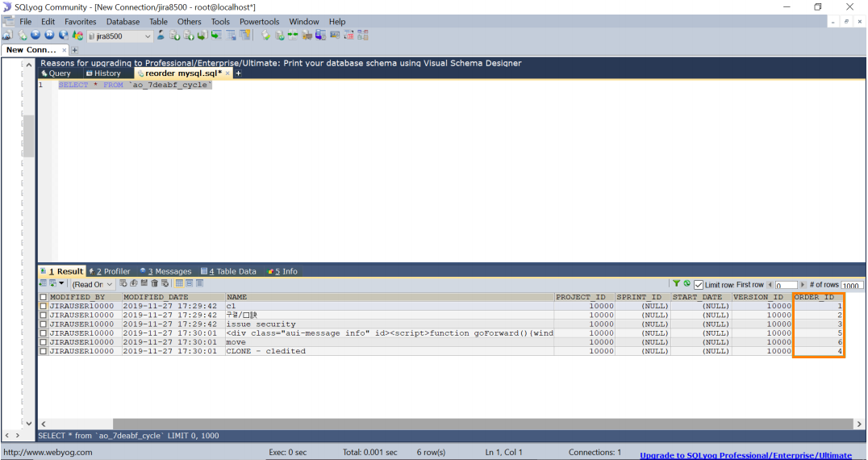Click the Scheduled Backup toolbar icon
The height and width of the screenshot is (460, 868).
[x=320, y=36]
